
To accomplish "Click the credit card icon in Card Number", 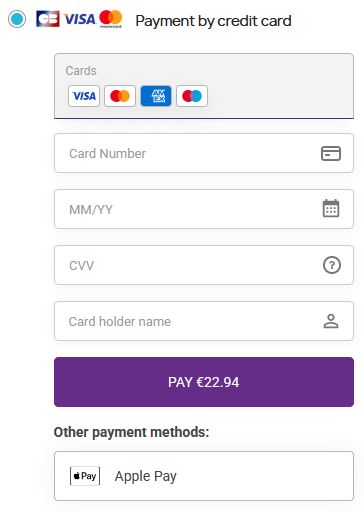I will click(331, 153).
